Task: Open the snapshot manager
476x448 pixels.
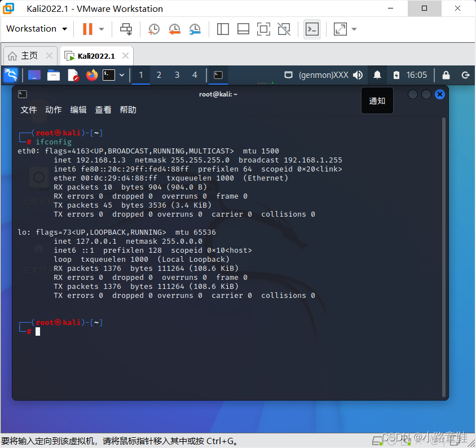Action: point(195,29)
